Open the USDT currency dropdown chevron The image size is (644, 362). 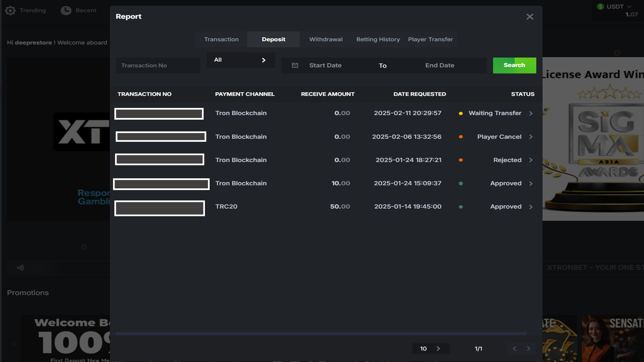(x=629, y=6)
